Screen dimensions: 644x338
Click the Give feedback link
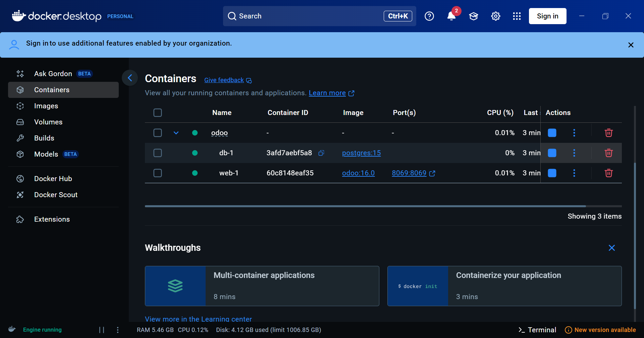pyautogui.click(x=224, y=80)
